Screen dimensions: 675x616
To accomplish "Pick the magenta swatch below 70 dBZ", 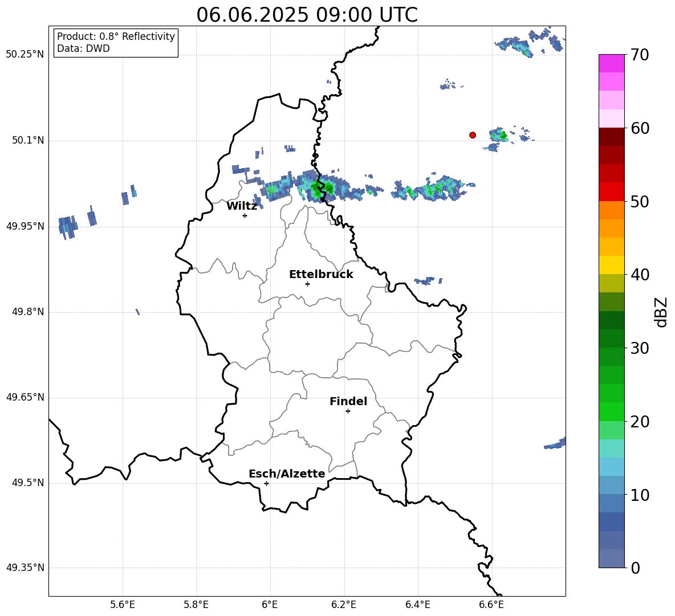I will tap(612, 63).
